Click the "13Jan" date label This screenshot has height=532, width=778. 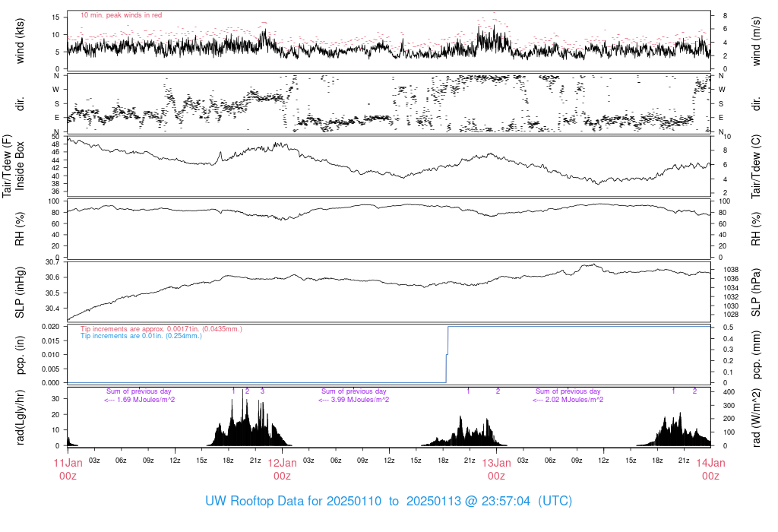(496, 463)
